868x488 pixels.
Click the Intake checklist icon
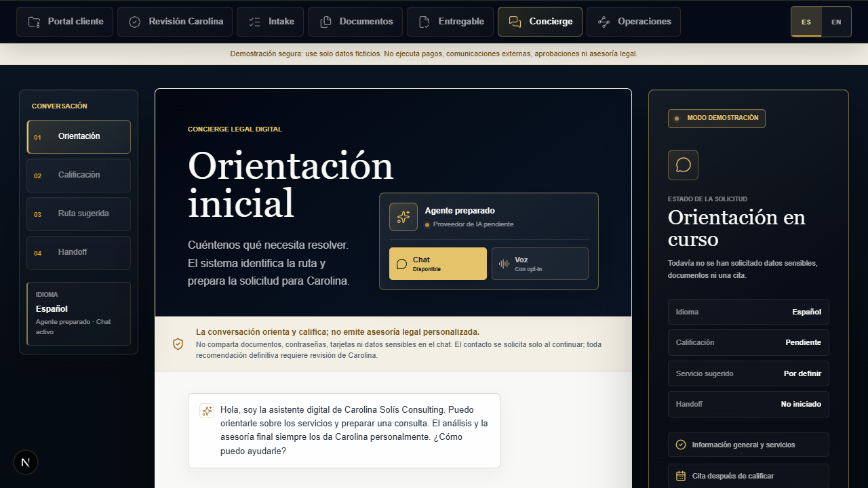[x=254, y=22]
